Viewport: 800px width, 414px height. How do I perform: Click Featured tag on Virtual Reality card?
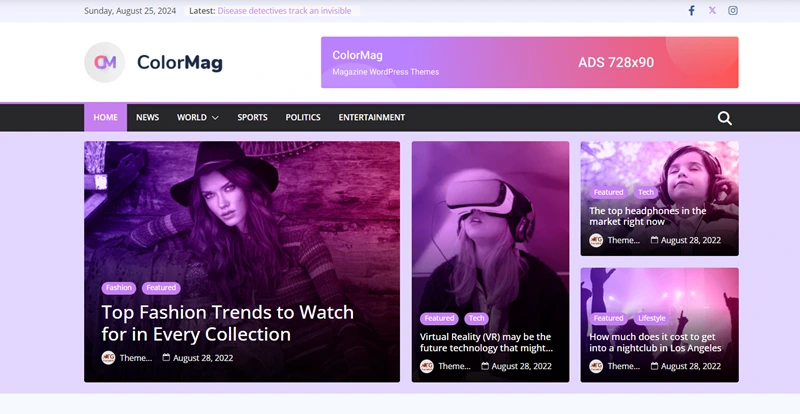(x=439, y=319)
